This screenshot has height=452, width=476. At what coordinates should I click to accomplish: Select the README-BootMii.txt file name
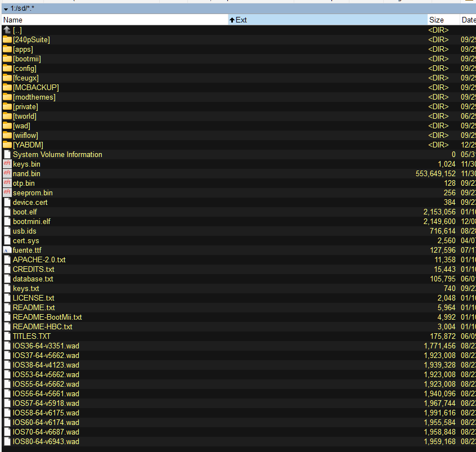[x=47, y=317]
